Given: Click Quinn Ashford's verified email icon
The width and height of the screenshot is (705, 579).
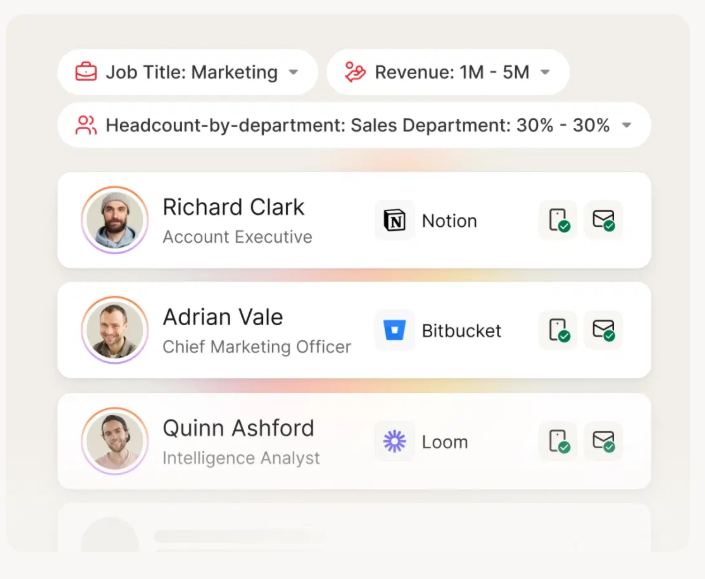Looking at the screenshot, I should point(603,442).
